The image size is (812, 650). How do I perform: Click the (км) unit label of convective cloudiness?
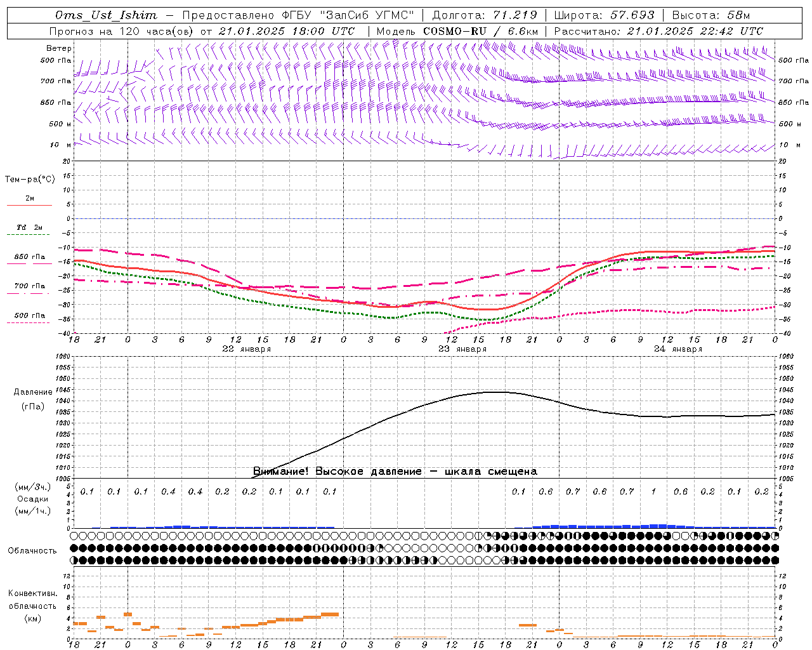[x=32, y=618]
